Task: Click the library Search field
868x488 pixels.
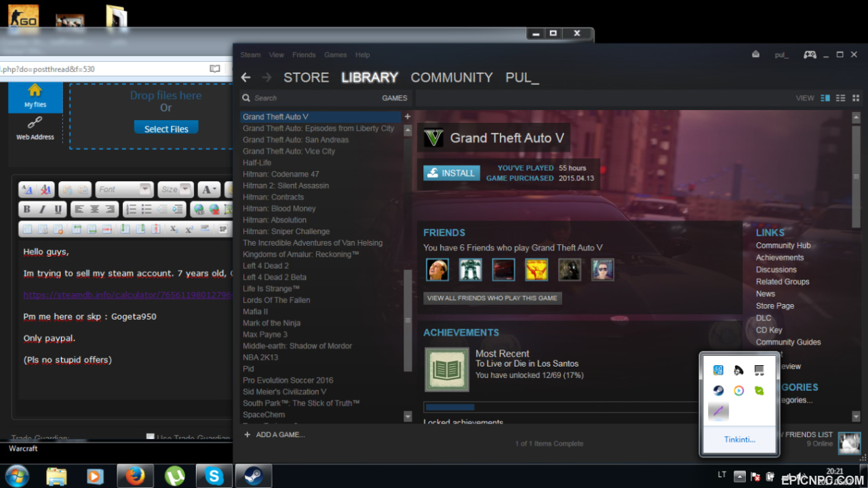Action: click(315, 98)
